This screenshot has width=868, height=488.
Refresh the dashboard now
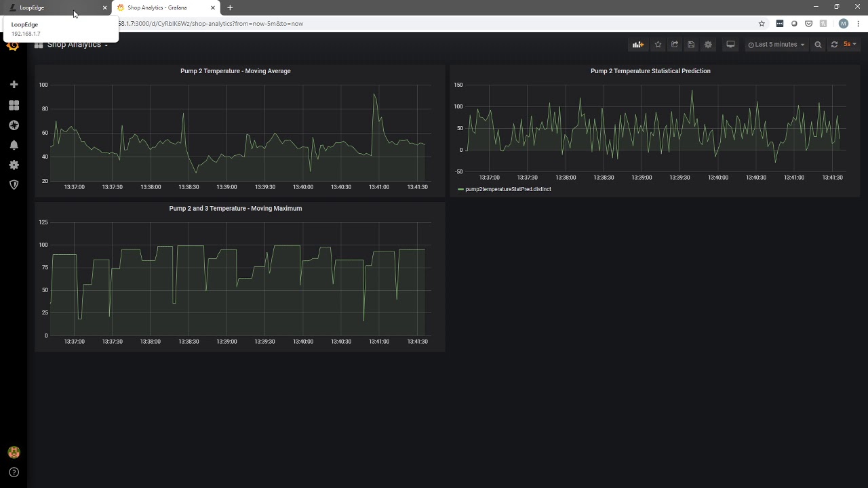tap(834, 45)
